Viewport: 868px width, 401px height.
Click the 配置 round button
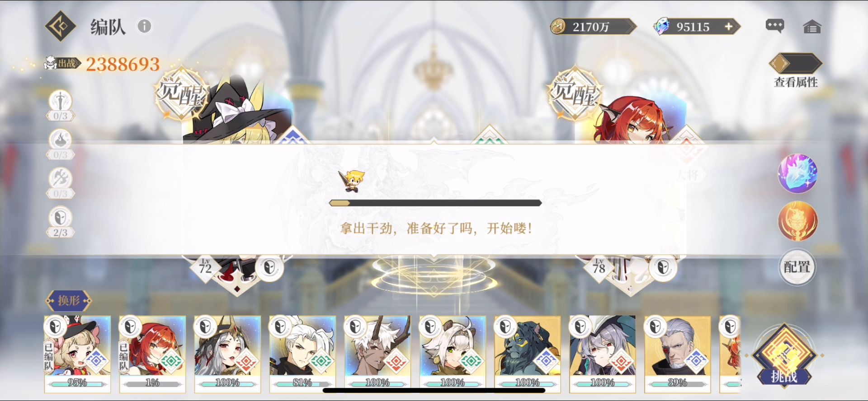pyautogui.click(x=797, y=267)
